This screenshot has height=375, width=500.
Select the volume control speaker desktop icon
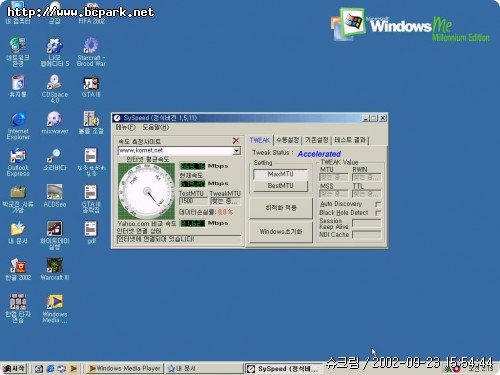91,123
